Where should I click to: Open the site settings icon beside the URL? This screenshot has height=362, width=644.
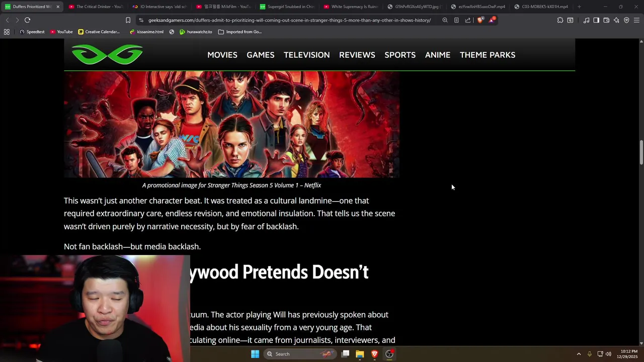141,20
